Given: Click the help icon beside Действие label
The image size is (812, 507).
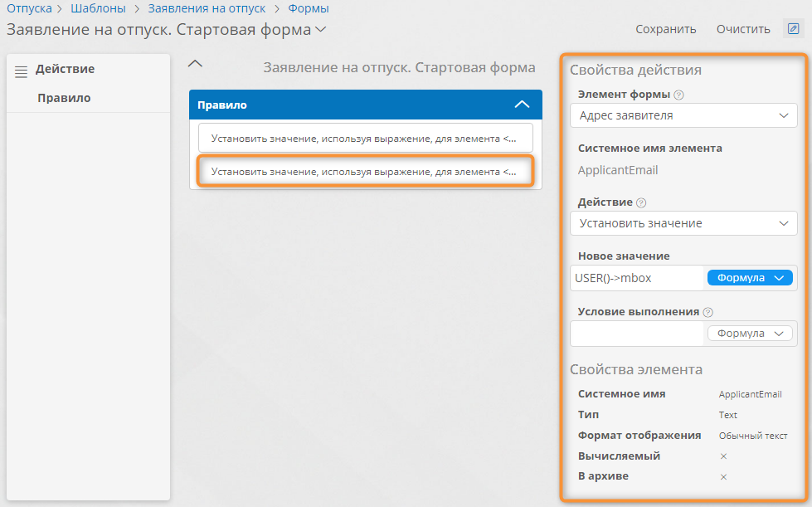Looking at the screenshot, I should pos(641,202).
